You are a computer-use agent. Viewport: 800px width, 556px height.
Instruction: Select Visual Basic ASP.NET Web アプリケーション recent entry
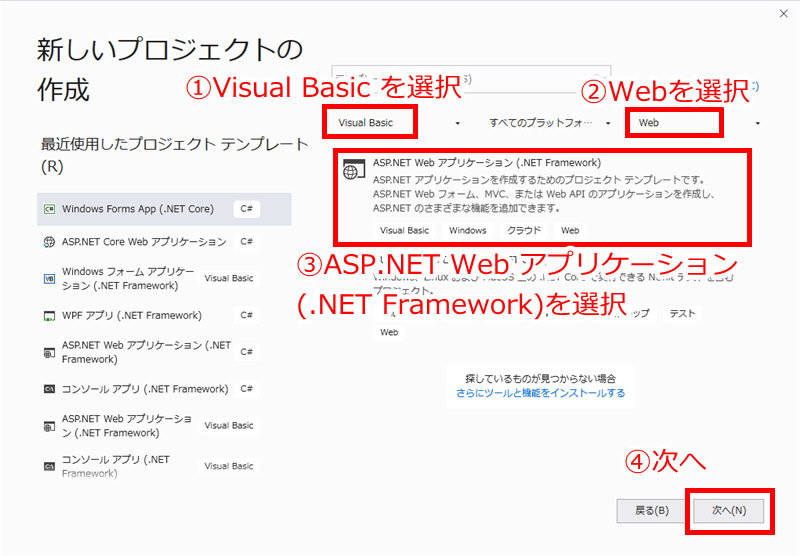pos(164,426)
